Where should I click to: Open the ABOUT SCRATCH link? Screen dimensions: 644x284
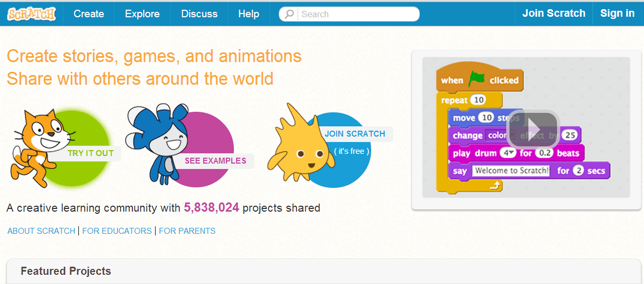(41, 231)
